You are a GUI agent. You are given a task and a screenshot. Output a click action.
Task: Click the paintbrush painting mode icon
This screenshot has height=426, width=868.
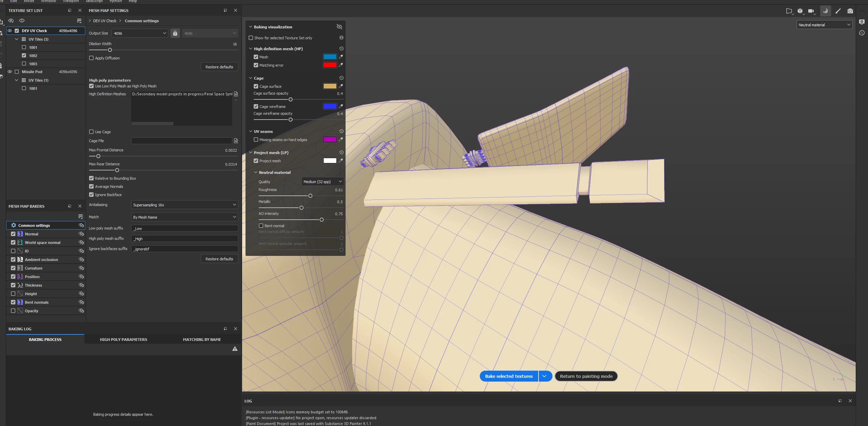tap(838, 11)
